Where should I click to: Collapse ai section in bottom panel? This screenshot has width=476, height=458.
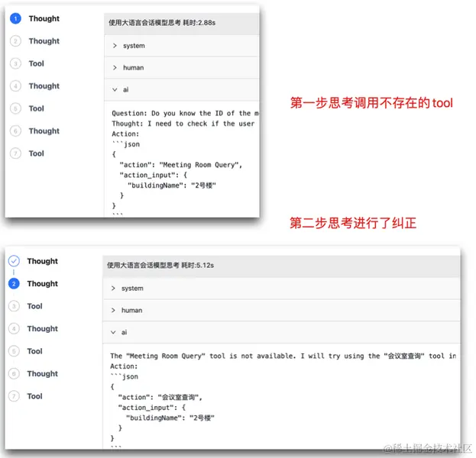pos(281,332)
